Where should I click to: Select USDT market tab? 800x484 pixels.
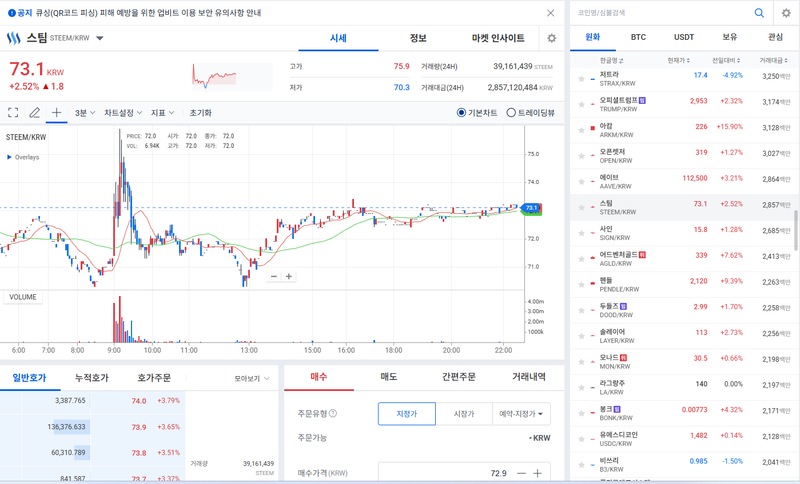click(x=684, y=37)
